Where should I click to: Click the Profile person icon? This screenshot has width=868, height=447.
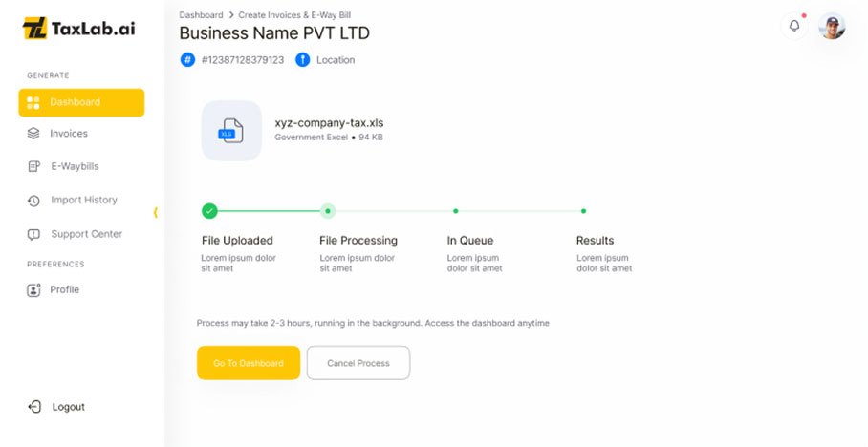tap(33, 289)
